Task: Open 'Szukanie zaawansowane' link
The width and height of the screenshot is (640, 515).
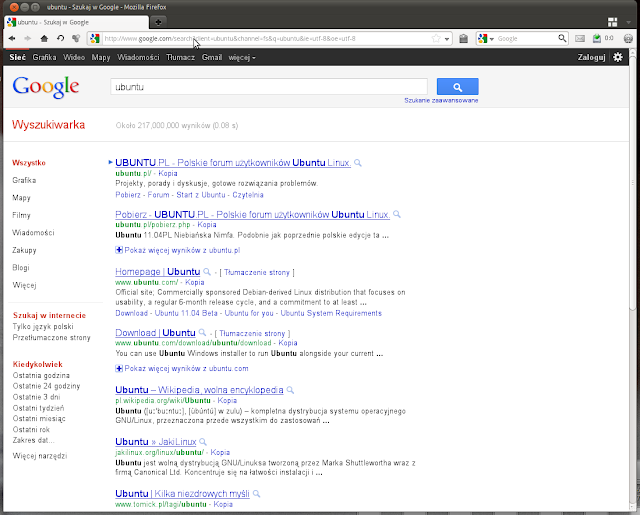Action: tap(441, 100)
